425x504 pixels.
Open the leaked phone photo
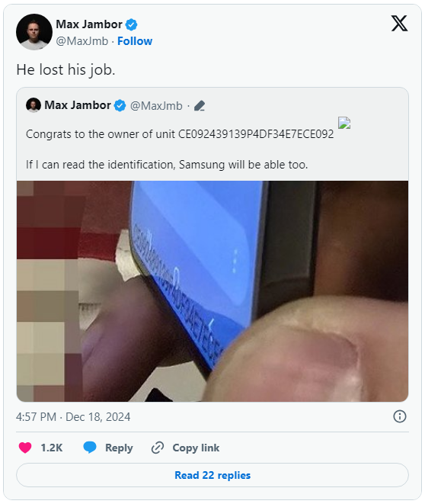(x=212, y=291)
